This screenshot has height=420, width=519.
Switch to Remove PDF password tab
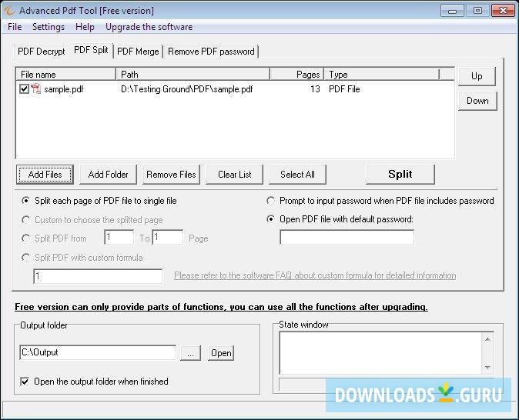[x=211, y=52]
